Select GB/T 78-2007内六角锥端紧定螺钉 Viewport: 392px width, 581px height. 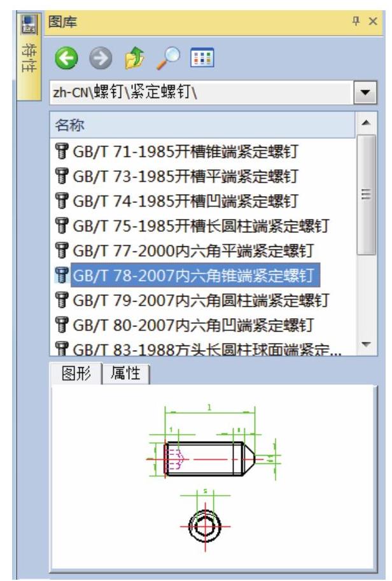195,276
